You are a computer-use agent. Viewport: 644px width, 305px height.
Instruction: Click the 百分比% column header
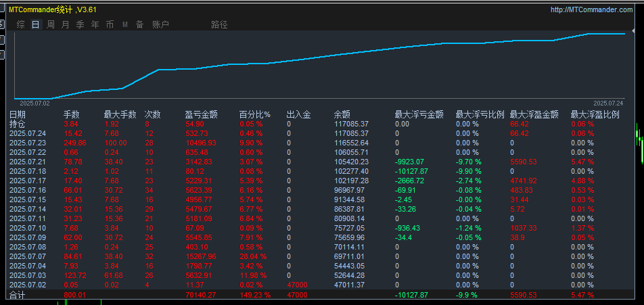(x=255, y=114)
